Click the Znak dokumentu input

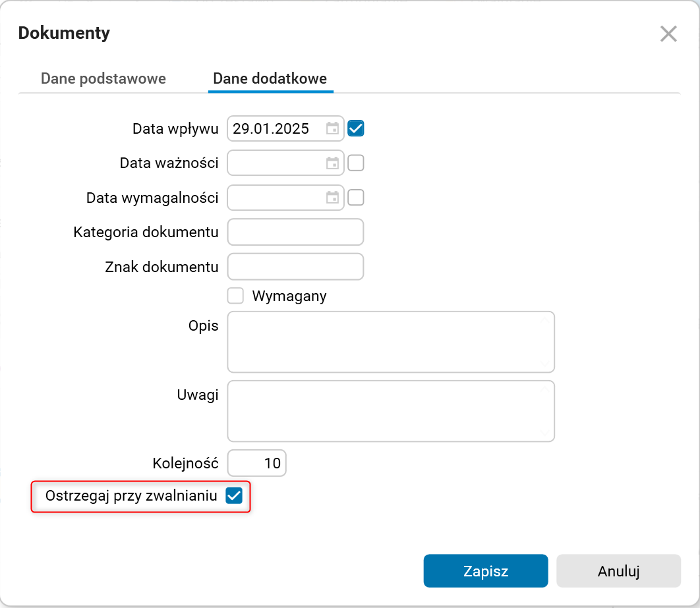[295, 267]
